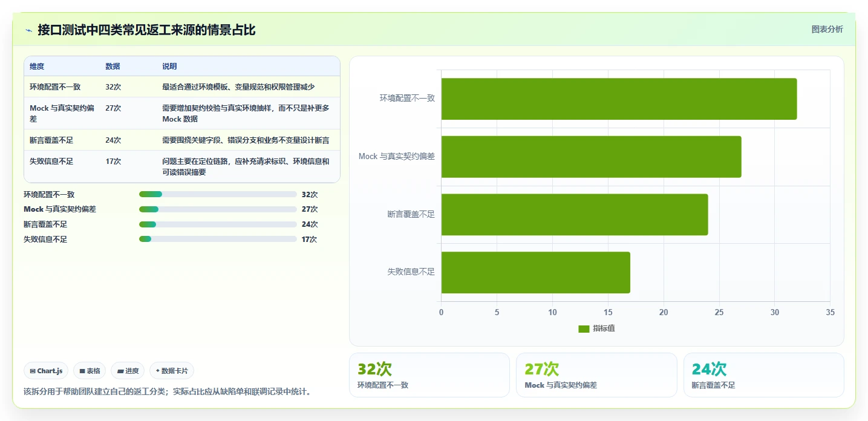Image resolution: width=868 pixels, height=421 pixels.
Task: Select the 表格 tag chip
Action: pyautogui.click(x=90, y=371)
